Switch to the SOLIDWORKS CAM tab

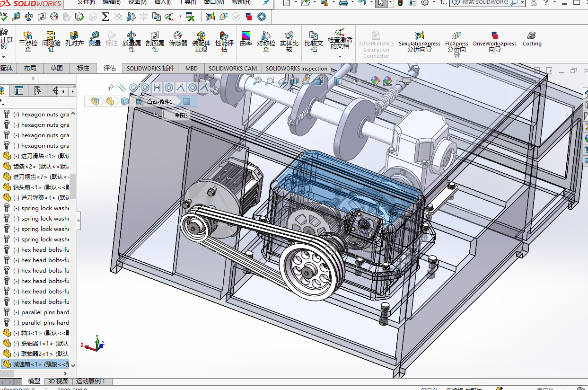point(233,68)
